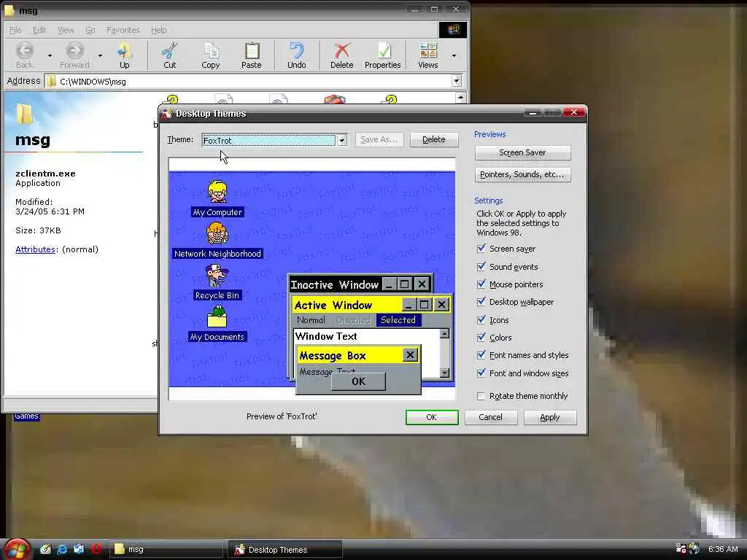Uncheck the Colors checkbox
Viewport: 747px width, 560px height.
481,338
